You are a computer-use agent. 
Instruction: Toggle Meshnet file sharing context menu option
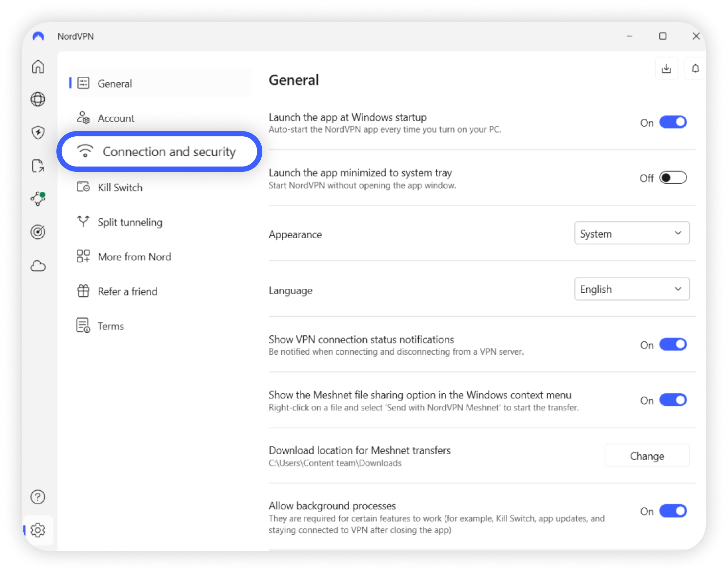[673, 400]
